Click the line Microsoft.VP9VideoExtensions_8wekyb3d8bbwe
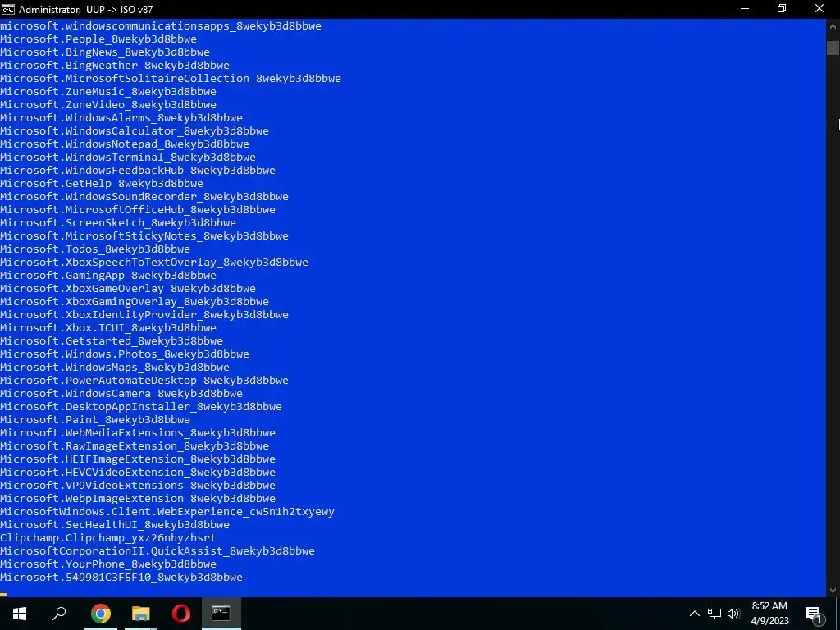Image resolution: width=840 pixels, height=630 pixels. 138,486
